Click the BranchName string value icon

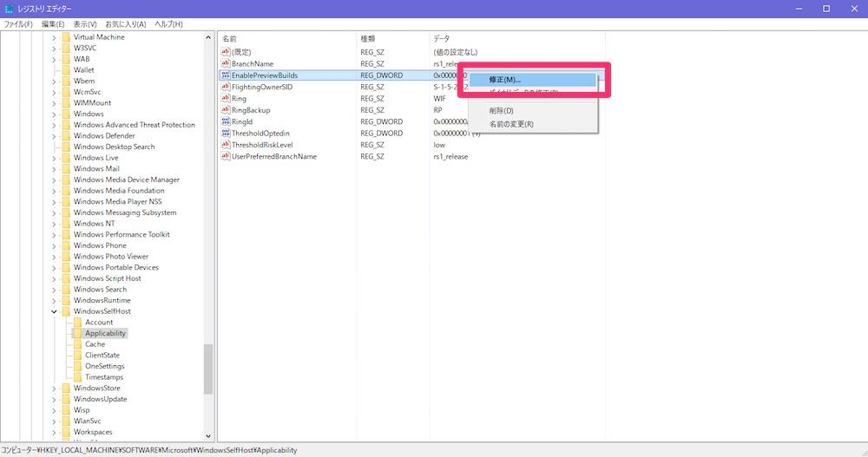pos(226,63)
